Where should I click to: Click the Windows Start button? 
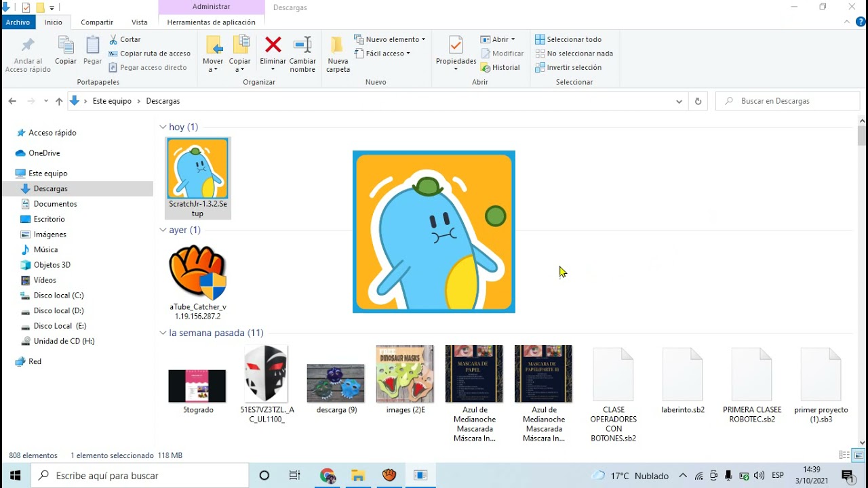click(16, 475)
